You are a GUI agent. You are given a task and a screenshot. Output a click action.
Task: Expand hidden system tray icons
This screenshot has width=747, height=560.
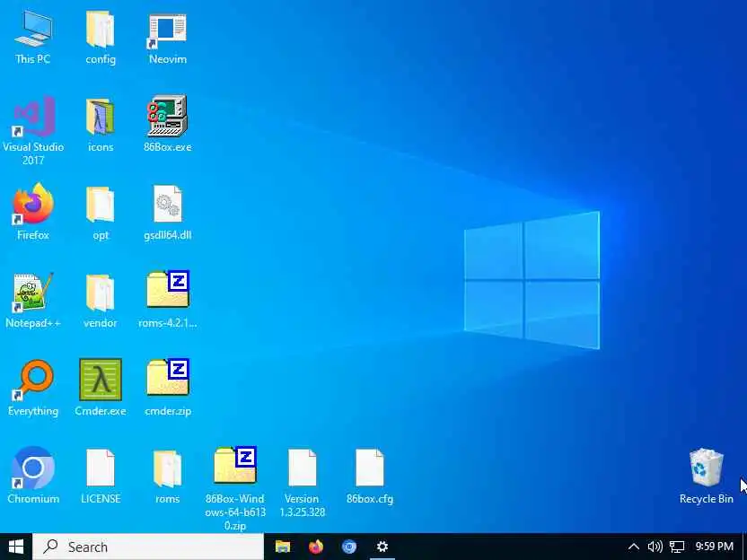(634, 547)
